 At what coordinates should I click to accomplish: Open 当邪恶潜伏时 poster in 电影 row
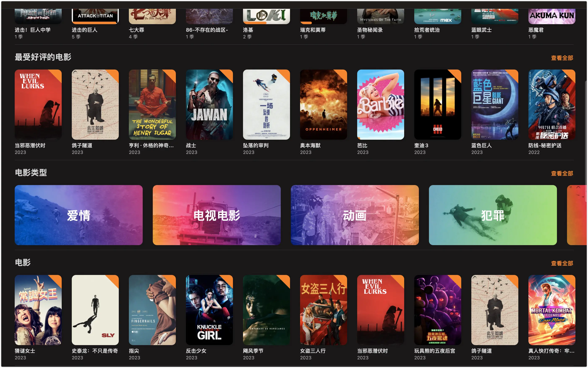[x=381, y=310]
